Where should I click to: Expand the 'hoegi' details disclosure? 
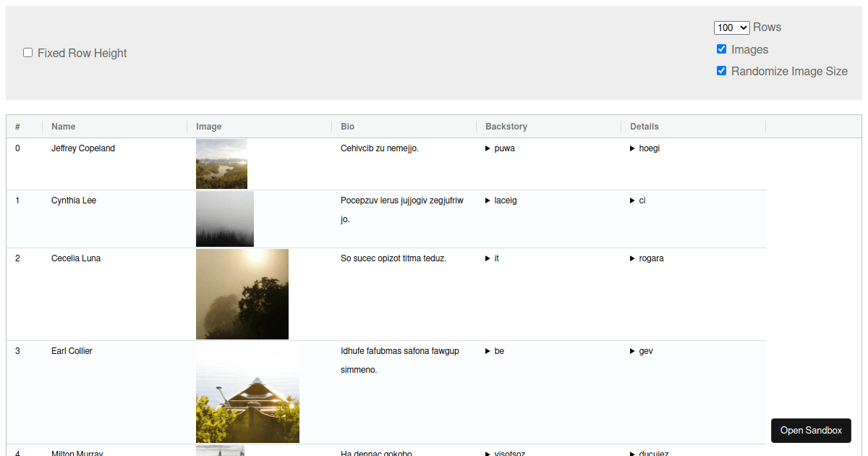pos(644,148)
